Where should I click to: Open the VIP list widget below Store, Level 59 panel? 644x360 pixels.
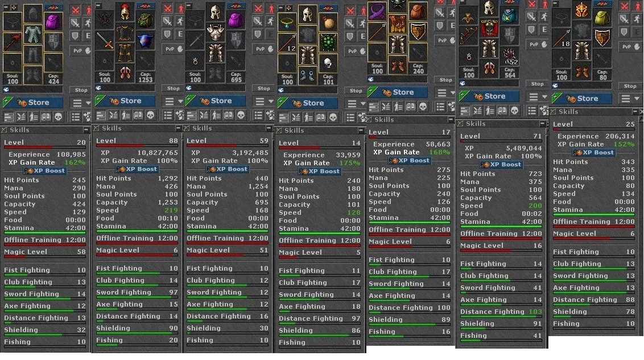tap(216, 115)
